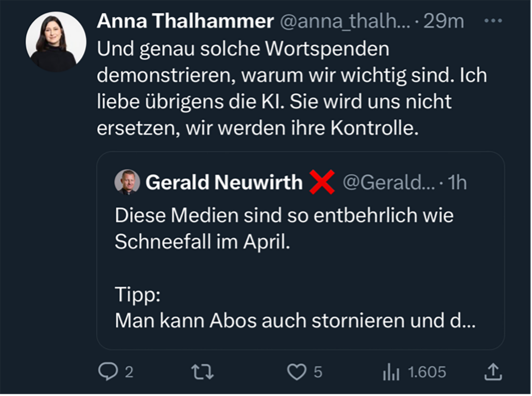Open view analytics bar chart icon
Image resolution: width=532 pixels, height=396 pixels.
pos(390,372)
